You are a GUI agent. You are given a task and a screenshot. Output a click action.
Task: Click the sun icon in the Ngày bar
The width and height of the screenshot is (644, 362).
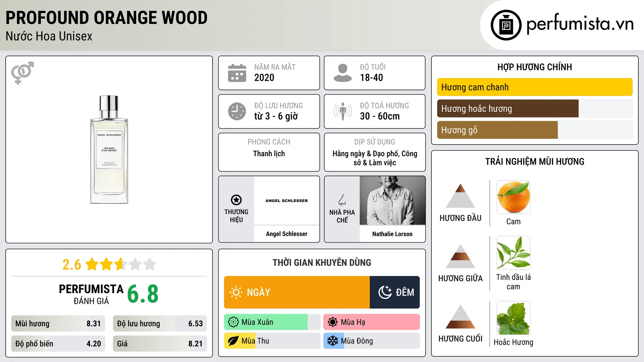tap(236, 292)
